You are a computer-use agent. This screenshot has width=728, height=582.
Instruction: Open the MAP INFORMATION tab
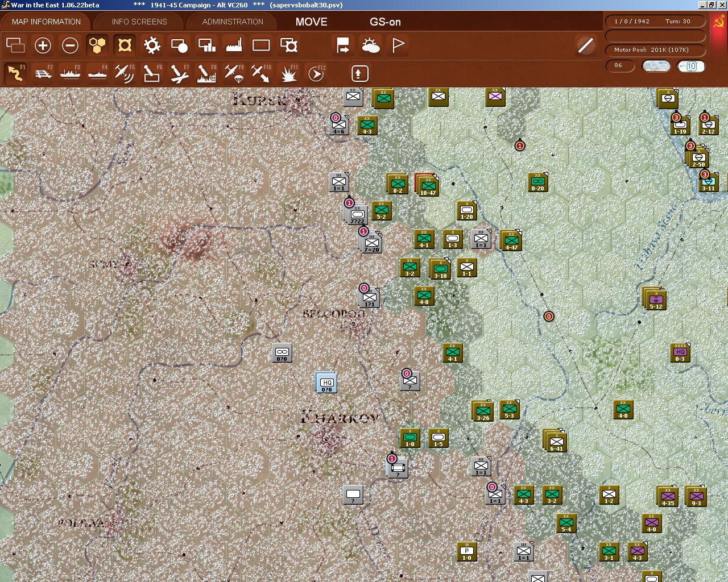[46, 22]
